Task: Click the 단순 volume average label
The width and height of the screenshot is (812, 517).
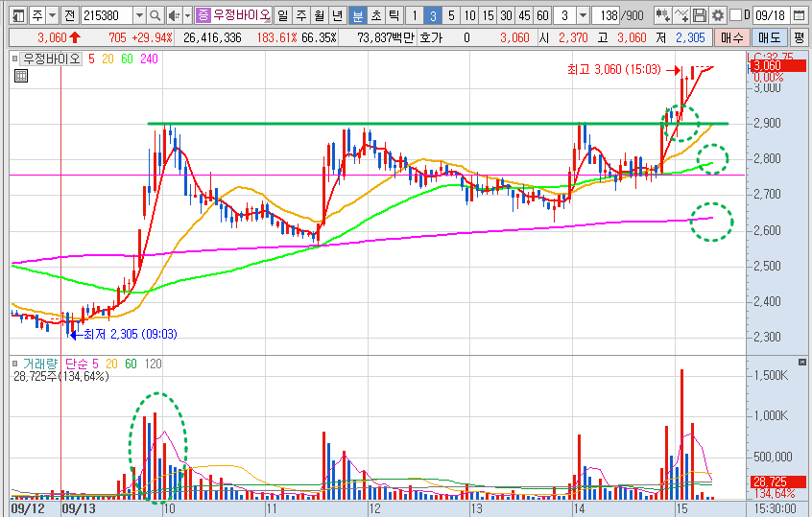Action: (x=76, y=364)
